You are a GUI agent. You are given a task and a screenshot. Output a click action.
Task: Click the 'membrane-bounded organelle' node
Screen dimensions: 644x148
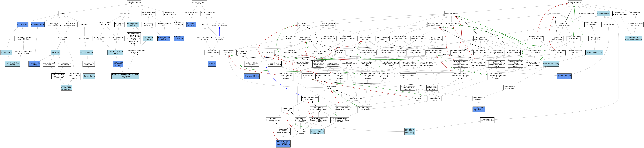pos(204,38)
